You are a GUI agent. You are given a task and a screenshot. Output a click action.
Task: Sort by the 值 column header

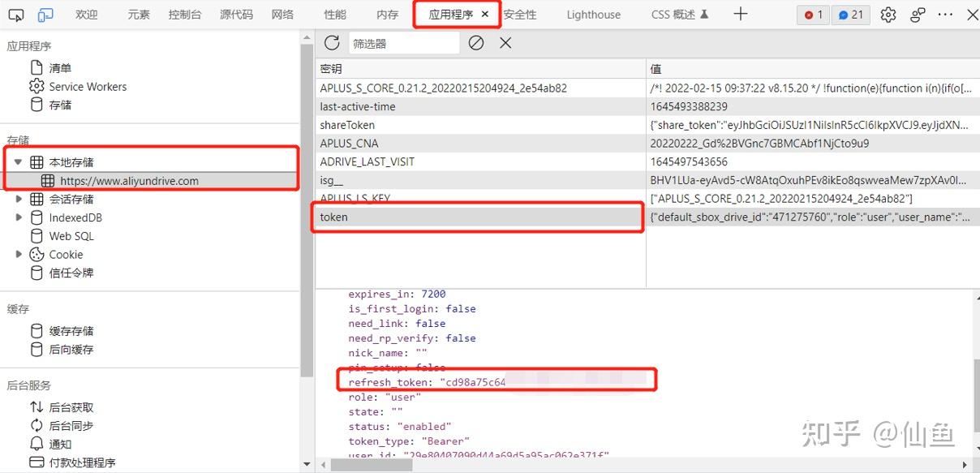point(813,69)
